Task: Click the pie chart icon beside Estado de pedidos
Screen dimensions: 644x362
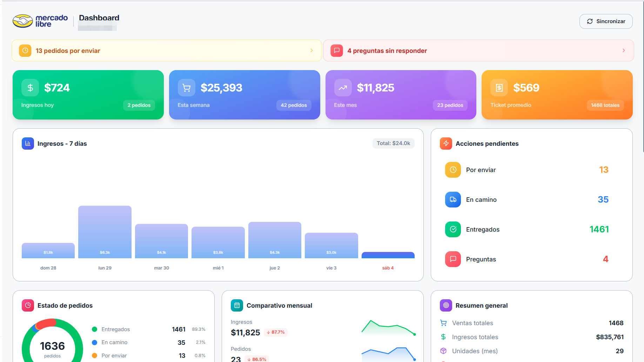Action: click(x=28, y=305)
